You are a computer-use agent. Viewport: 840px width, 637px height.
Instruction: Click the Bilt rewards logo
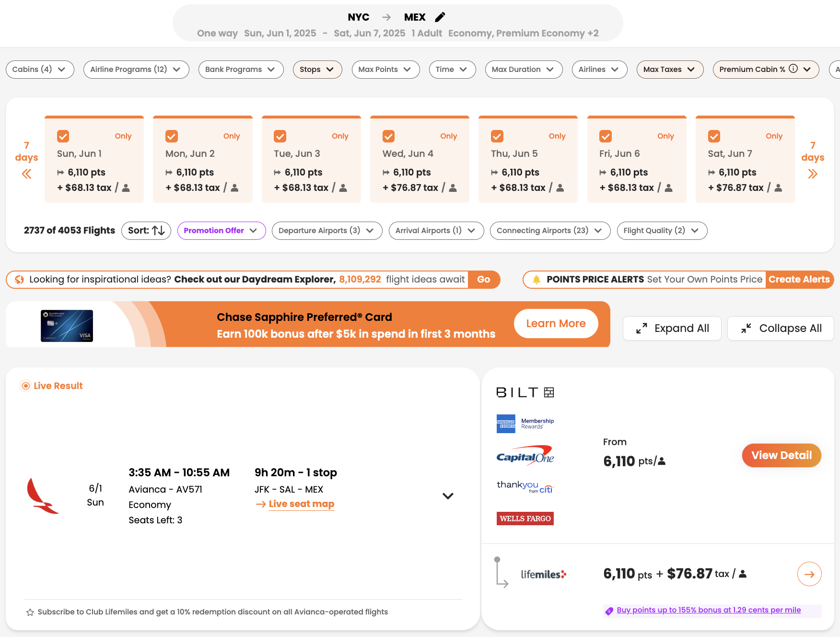click(525, 392)
